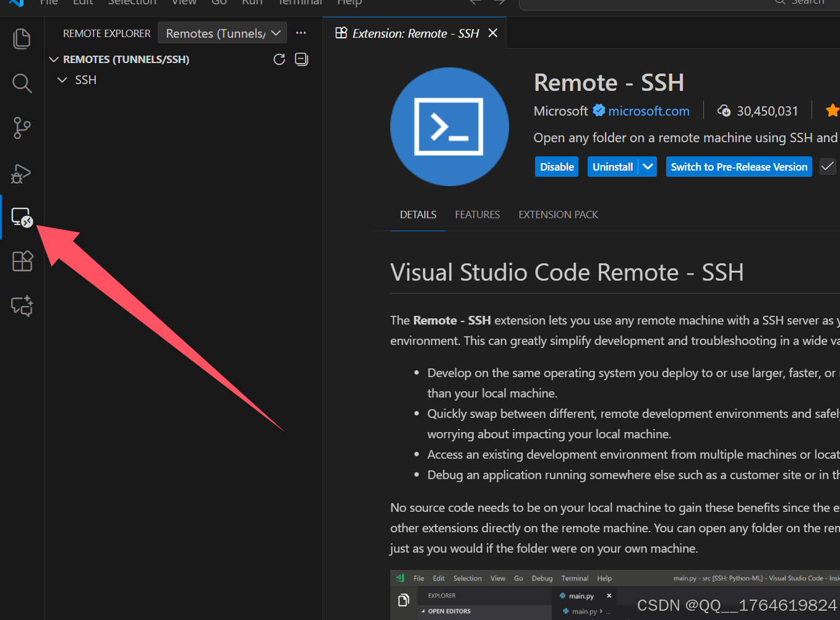Collapse the REMOTES (TUNNELS/SSH) section
The height and width of the screenshot is (620, 840).
pos(54,59)
